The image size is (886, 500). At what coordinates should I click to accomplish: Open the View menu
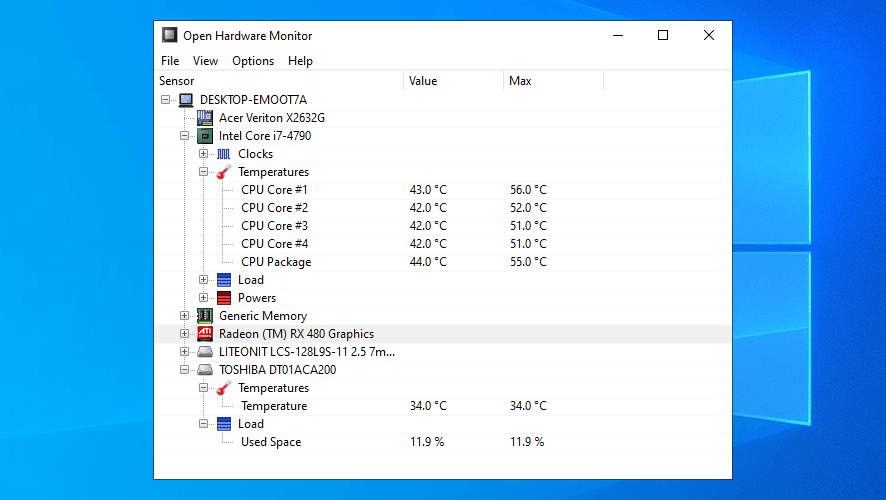coord(205,61)
